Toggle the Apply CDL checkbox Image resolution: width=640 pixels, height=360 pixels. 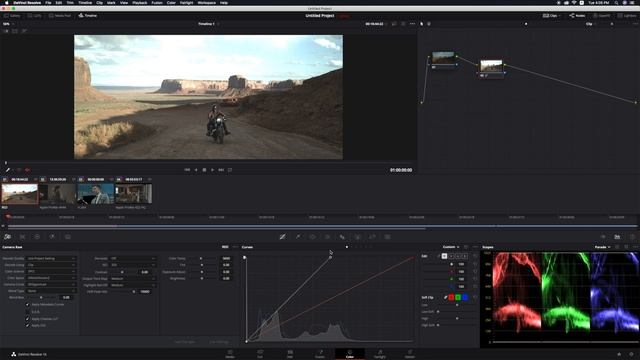click(x=28, y=326)
